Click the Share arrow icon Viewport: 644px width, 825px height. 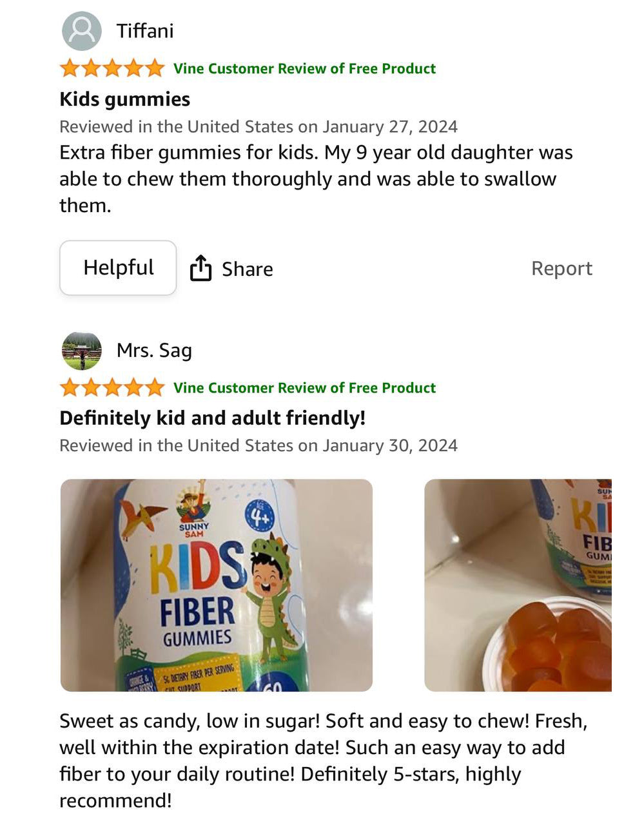coord(200,268)
